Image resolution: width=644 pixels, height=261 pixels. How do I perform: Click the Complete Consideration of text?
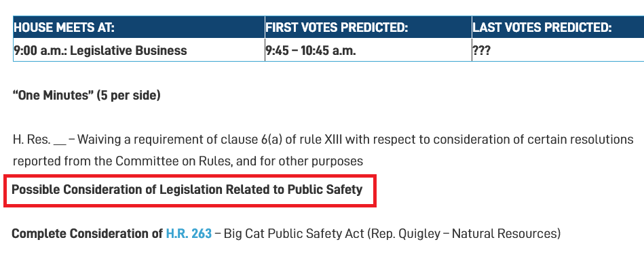pos(87,233)
